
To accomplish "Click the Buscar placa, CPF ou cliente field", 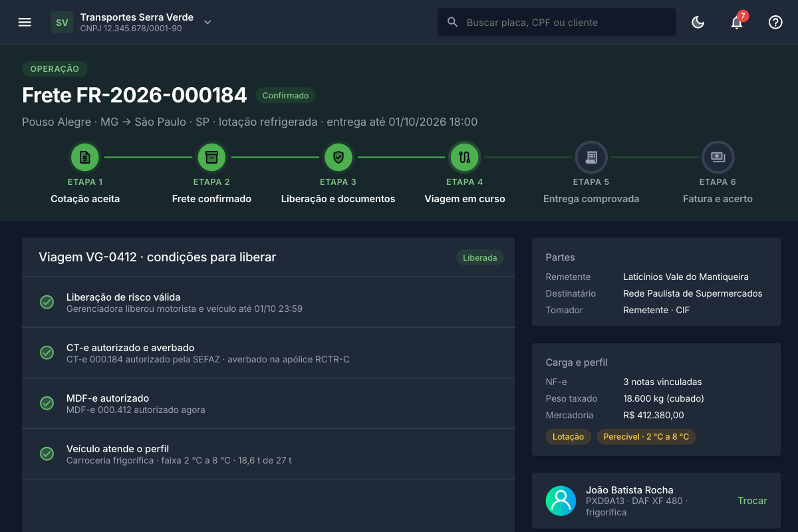I will [557, 22].
